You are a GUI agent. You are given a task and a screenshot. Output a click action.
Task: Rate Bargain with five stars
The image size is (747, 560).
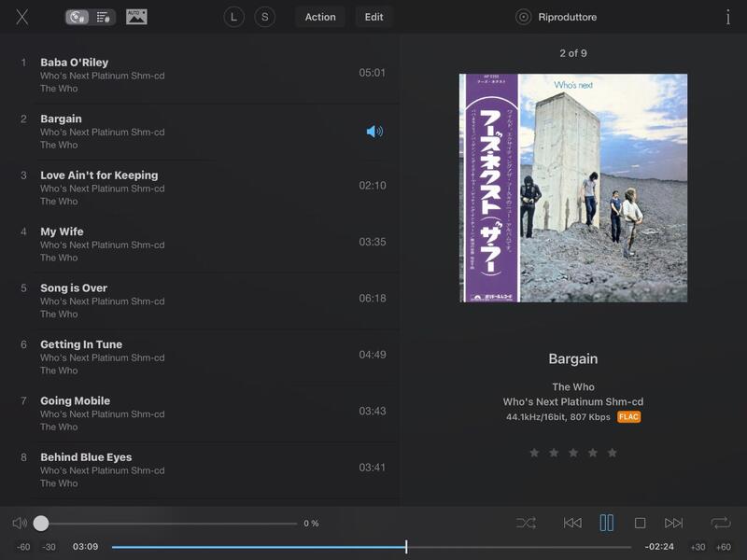(x=613, y=453)
